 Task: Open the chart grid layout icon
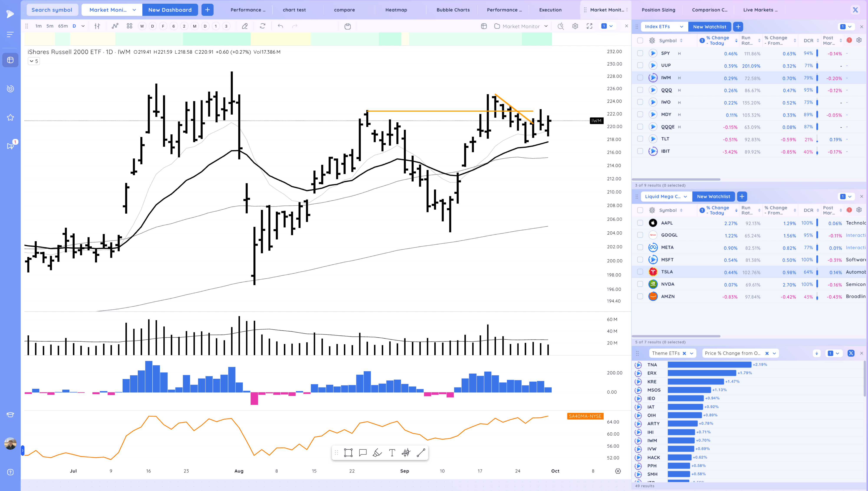pyautogui.click(x=130, y=26)
